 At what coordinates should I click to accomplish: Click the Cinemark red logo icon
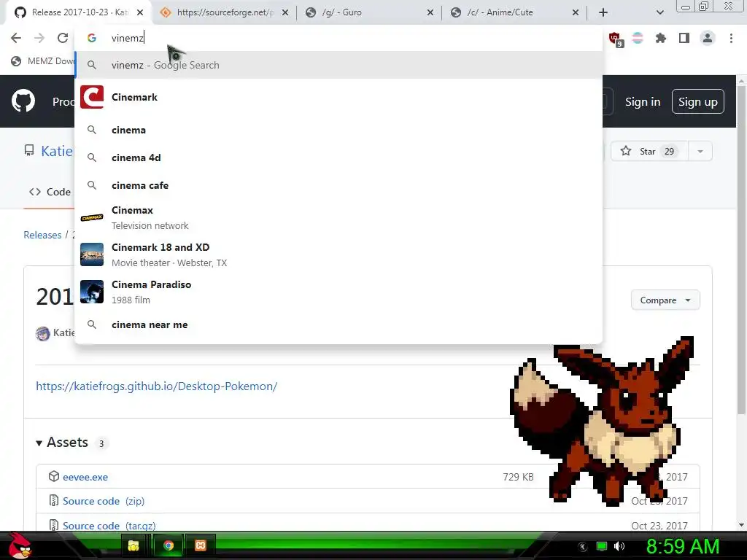tap(92, 97)
